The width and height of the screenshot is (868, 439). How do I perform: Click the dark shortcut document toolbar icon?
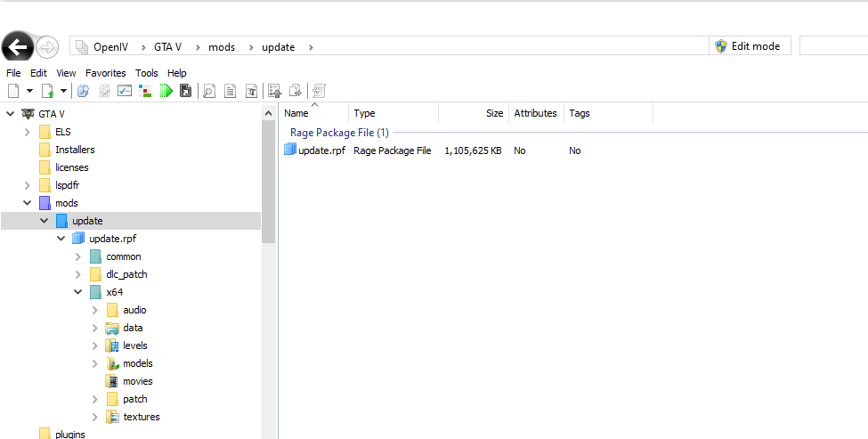[186, 91]
